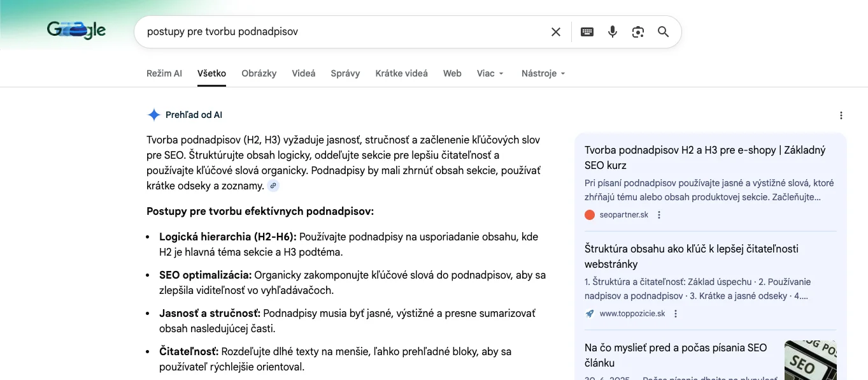Switch to Režim AI tab

click(x=164, y=73)
